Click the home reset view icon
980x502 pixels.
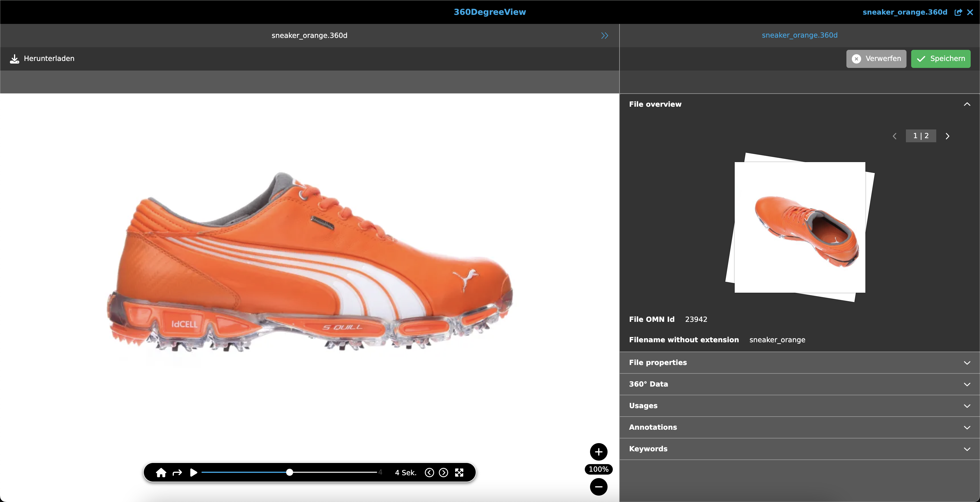[161, 472]
